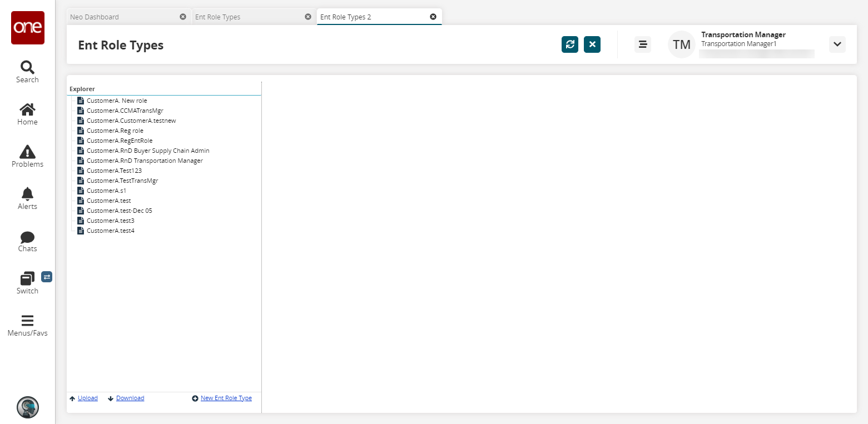868x424 pixels.
Task: Close the Ent Role Types 2 tab
Action: coord(433,17)
